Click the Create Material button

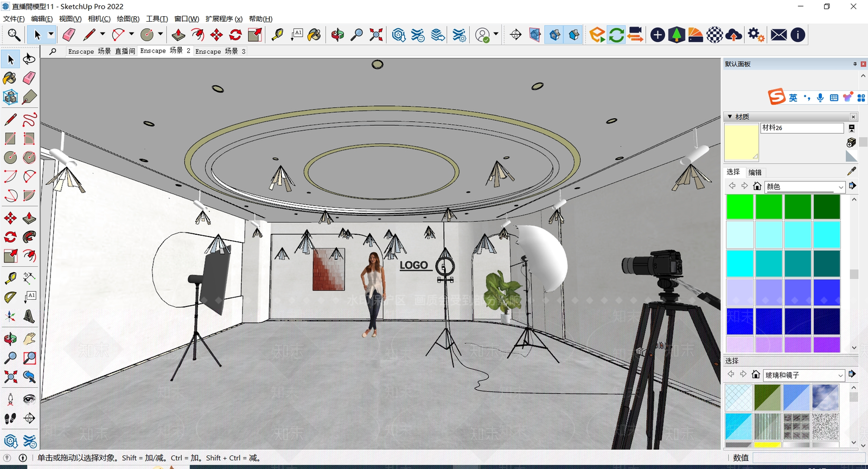851,142
